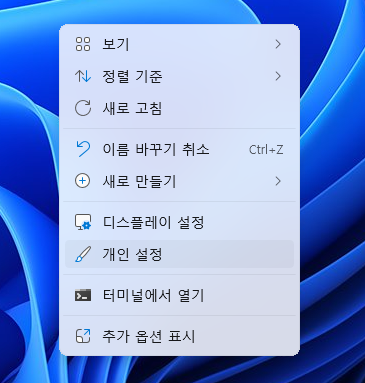Expand the 보기 submenu chevron
The height and width of the screenshot is (383, 365).
click(278, 44)
